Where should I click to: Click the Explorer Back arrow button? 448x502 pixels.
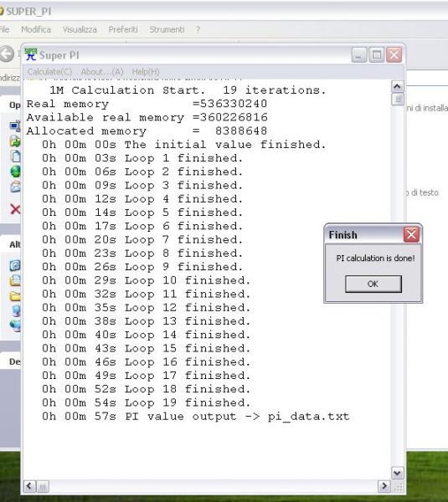click(x=7, y=54)
